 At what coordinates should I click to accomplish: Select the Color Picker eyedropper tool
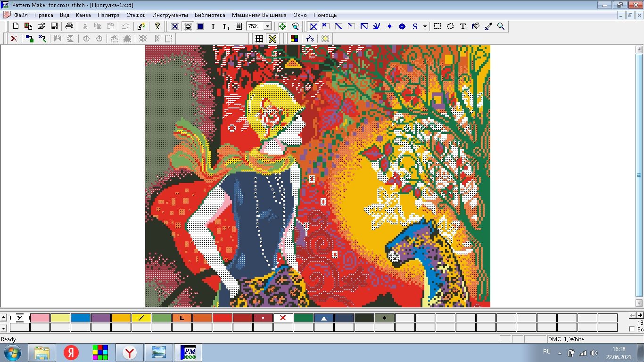point(488,26)
